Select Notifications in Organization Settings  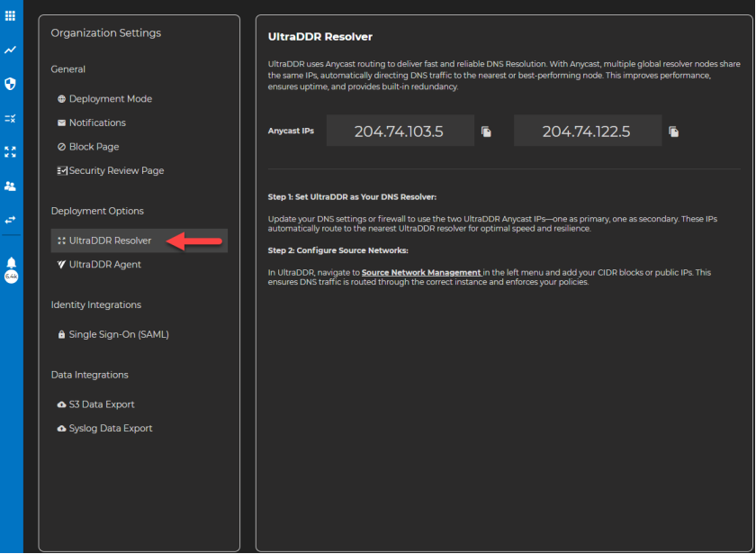click(96, 123)
